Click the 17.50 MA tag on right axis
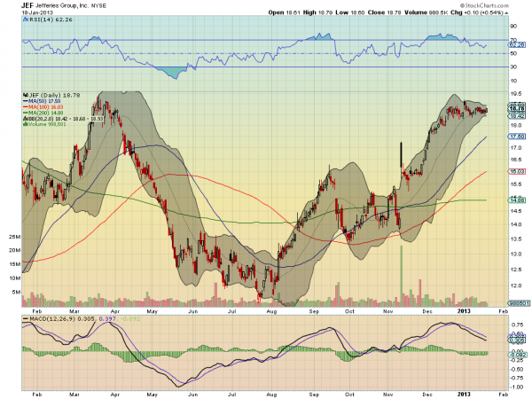 pos(516,137)
